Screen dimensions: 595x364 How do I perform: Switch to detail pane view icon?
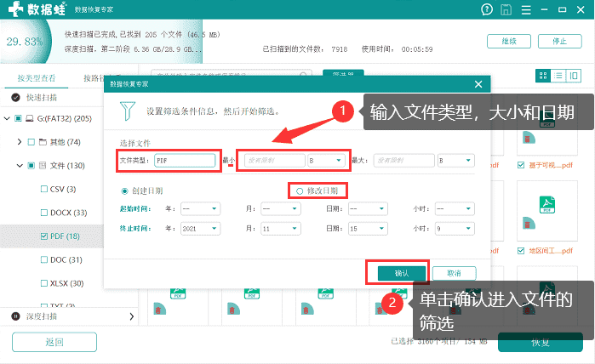click(574, 76)
